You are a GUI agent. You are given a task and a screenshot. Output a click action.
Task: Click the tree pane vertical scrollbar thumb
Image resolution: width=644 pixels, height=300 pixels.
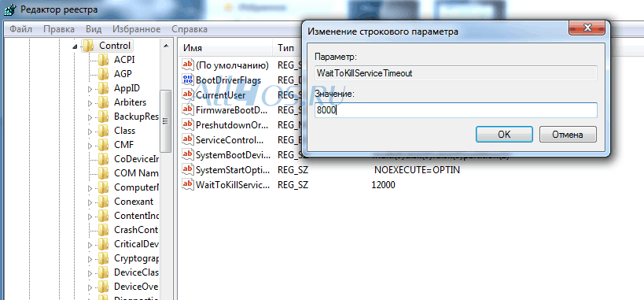[x=166, y=121]
